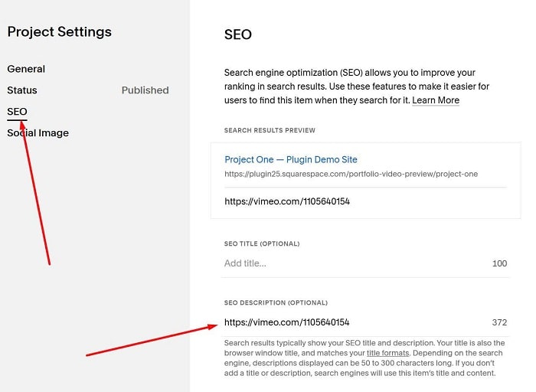Click the SEO Title (Optional) label

click(x=262, y=244)
